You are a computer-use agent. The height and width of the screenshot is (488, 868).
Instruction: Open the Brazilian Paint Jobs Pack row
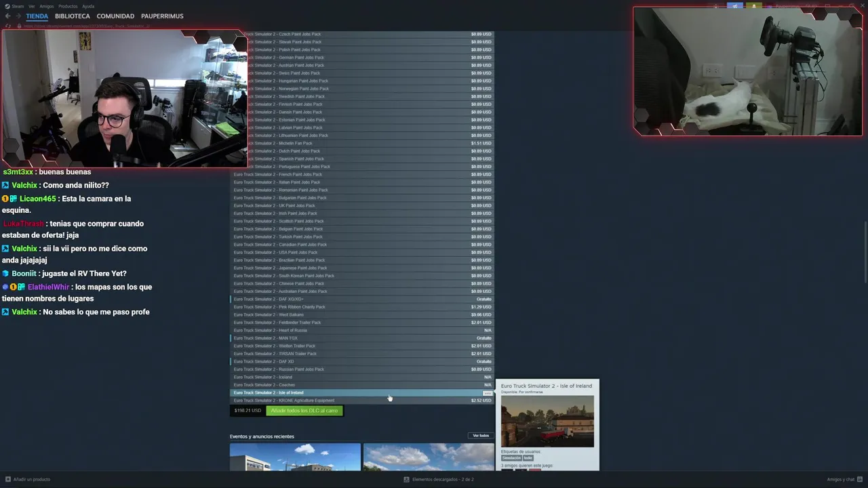[x=362, y=260]
